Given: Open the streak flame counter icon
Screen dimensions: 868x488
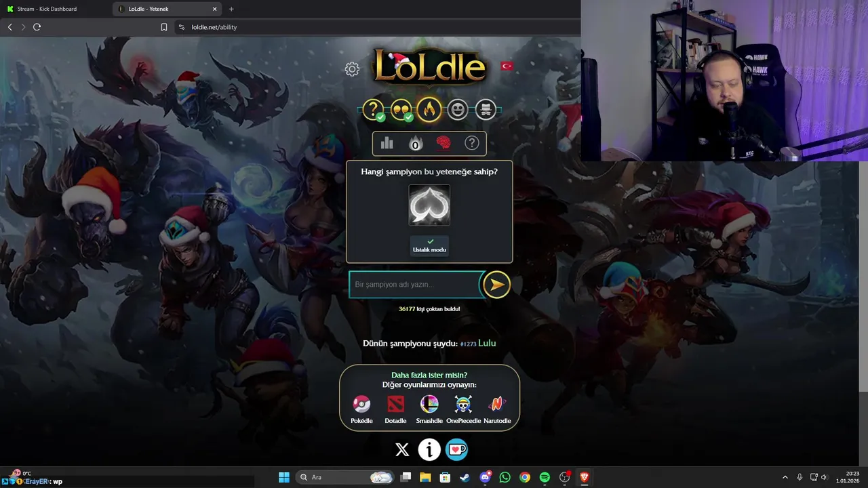Looking at the screenshot, I should point(415,143).
